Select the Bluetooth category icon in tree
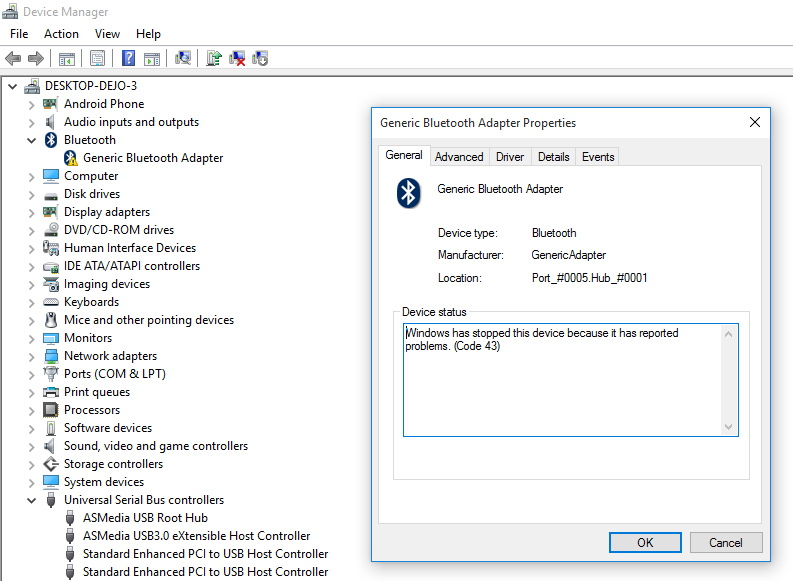Viewport: 793px width, 581px height. point(51,140)
